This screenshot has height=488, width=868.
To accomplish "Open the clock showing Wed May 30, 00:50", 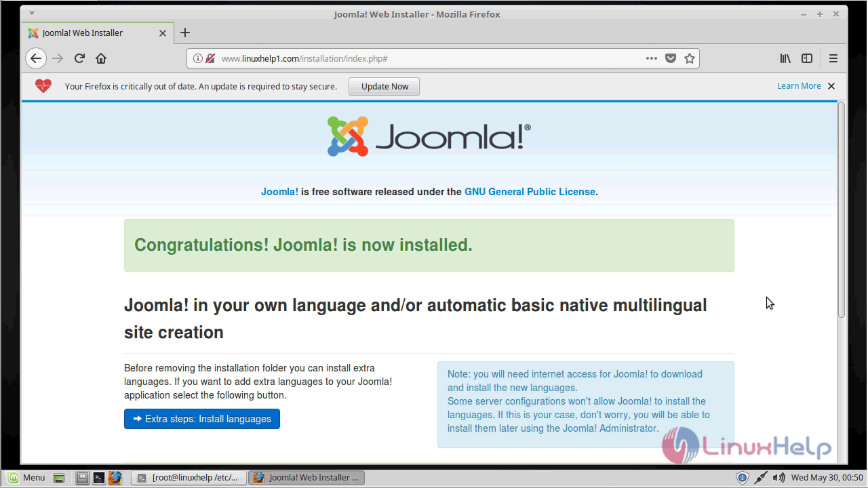I will pos(827,478).
